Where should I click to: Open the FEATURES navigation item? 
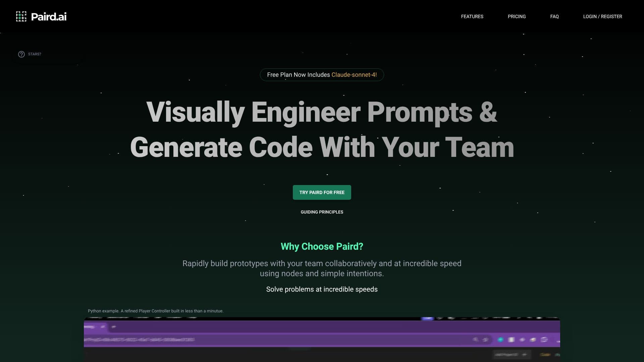pyautogui.click(x=472, y=16)
